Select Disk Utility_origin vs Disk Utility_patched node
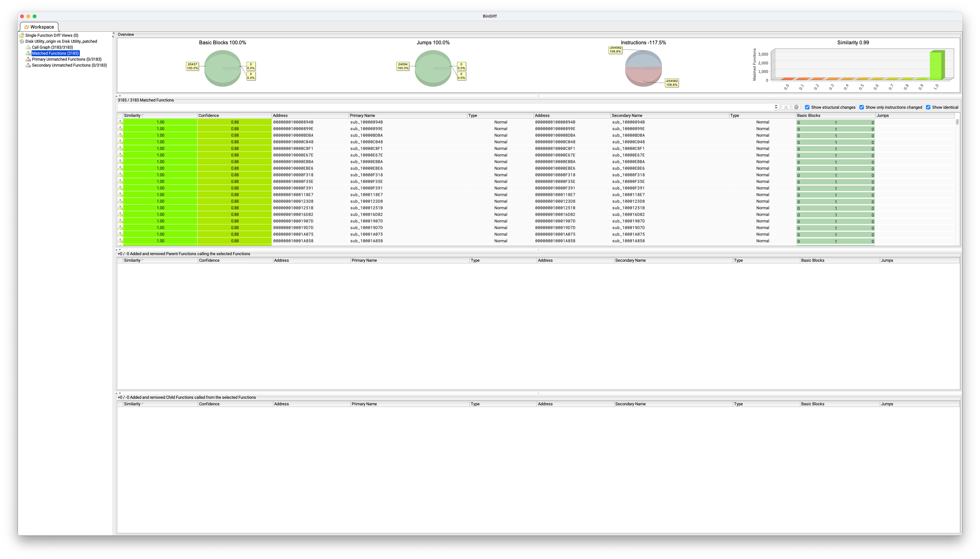The image size is (980, 559). pos(61,41)
